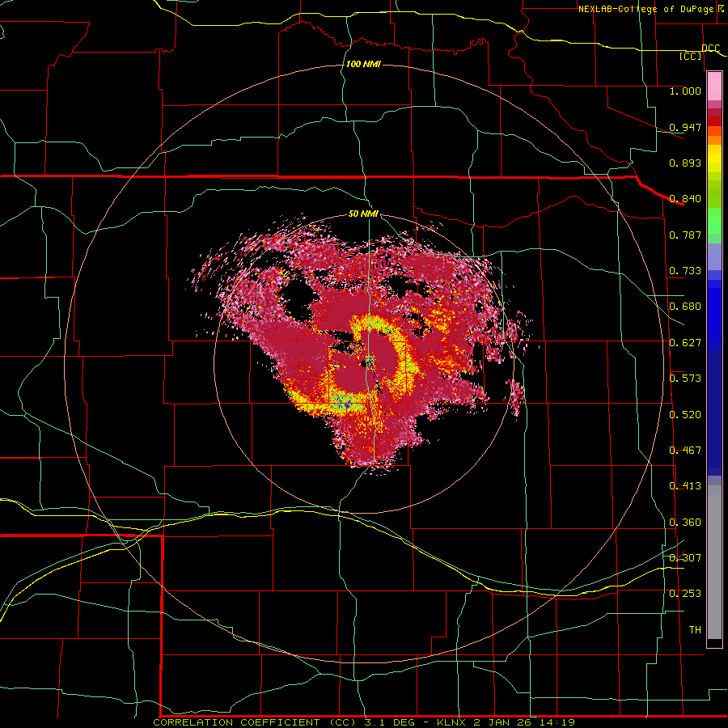This screenshot has height=728, width=728.
Task: Click the [CC] label above the color bar
Action: coord(691,56)
